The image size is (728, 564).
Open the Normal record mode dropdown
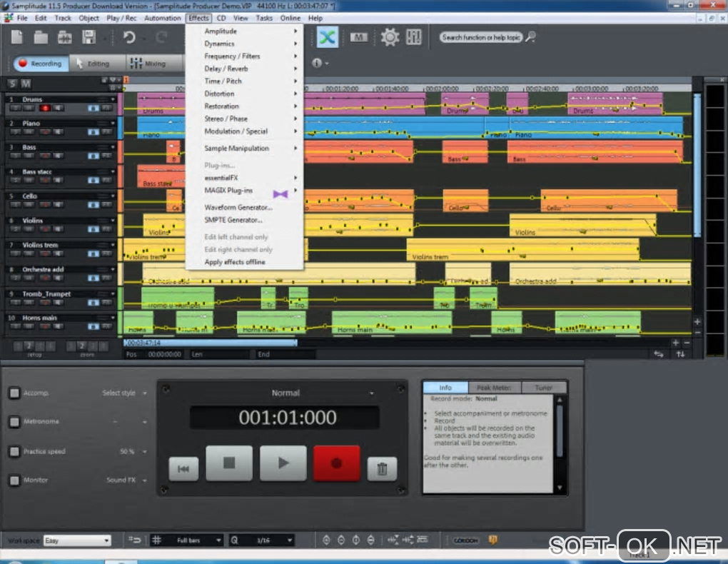tap(323, 393)
